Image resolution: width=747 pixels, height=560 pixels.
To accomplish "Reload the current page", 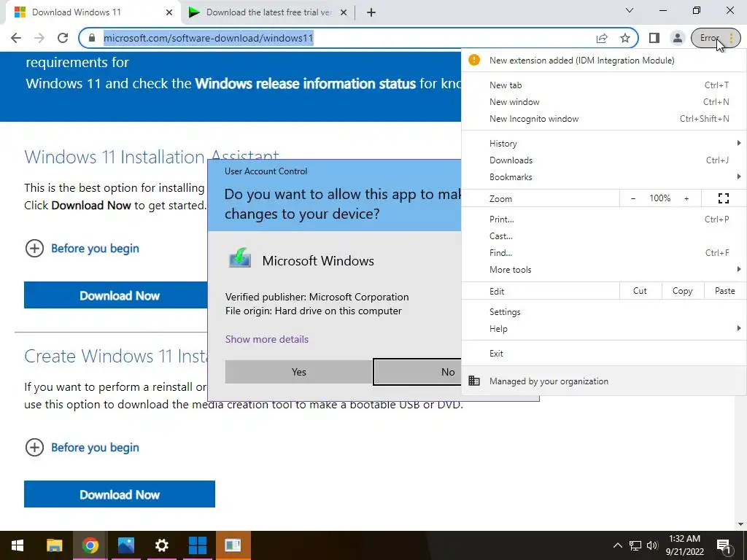I will (63, 38).
